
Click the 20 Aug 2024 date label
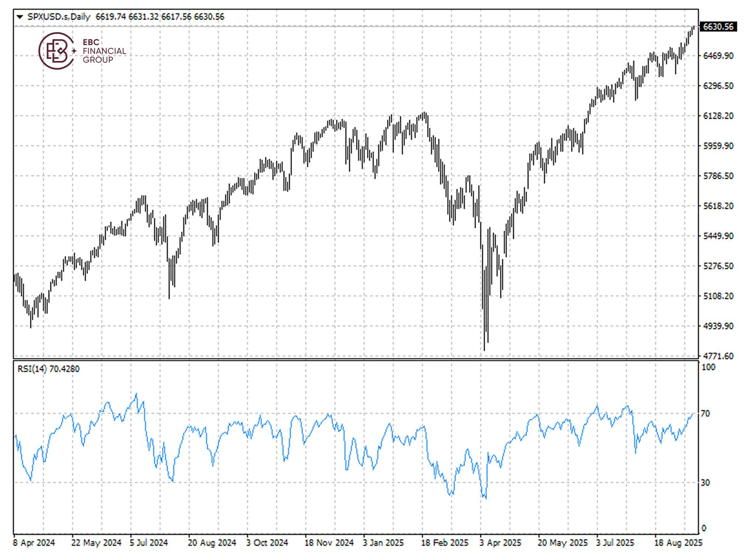click(212, 543)
